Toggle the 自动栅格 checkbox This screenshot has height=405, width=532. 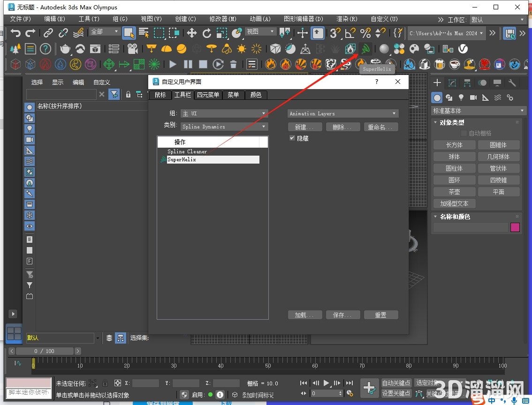click(x=464, y=133)
